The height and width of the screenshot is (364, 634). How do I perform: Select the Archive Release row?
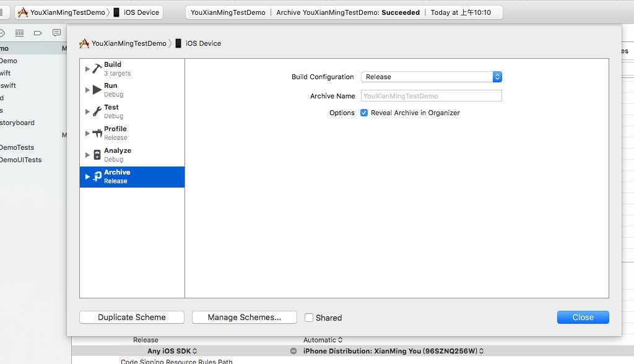pos(132,177)
